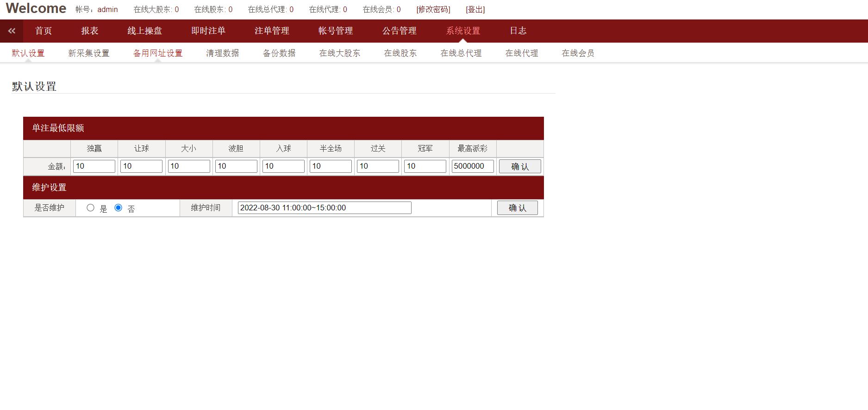This screenshot has width=868, height=410.
Task: Click the 修改密码 link
Action: (433, 9)
